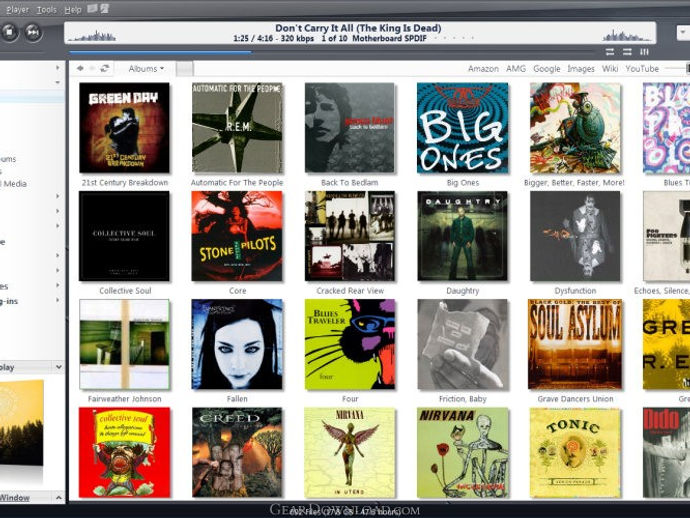Image resolution: width=690 pixels, height=518 pixels.
Task: Open the Player menu
Action: (17, 9)
